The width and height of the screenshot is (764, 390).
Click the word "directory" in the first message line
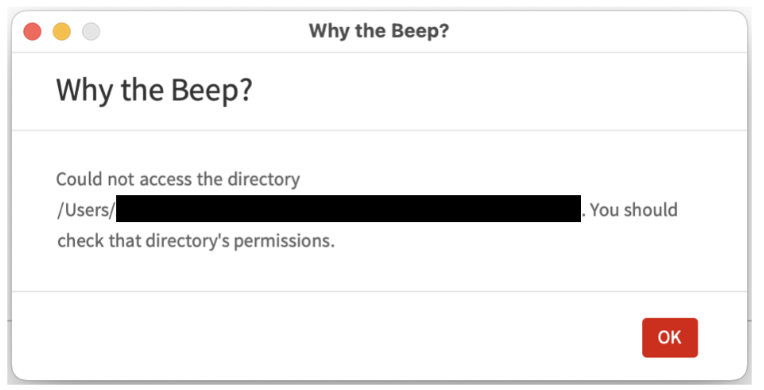[x=264, y=180]
